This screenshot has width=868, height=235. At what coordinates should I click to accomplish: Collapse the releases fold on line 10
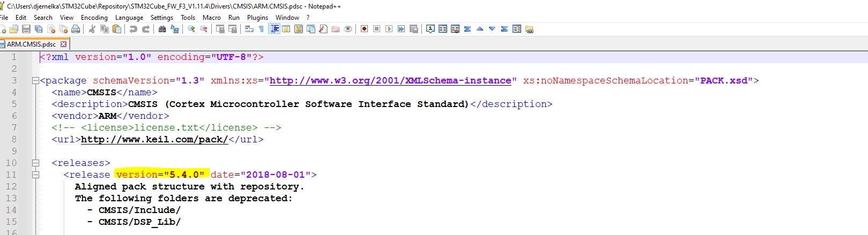pos(35,163)
